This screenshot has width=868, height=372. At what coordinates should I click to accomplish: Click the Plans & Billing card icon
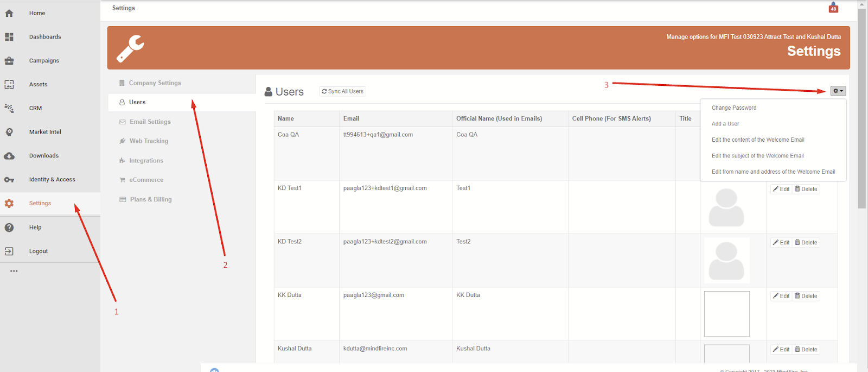[123, 199]
